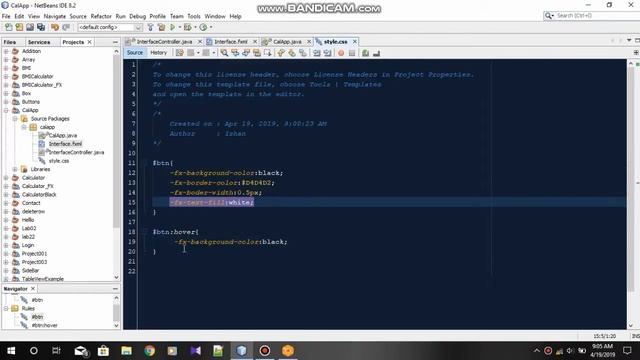This screenshot has height=360, width=640.
Task: Click the History view button
Action: 158,53
